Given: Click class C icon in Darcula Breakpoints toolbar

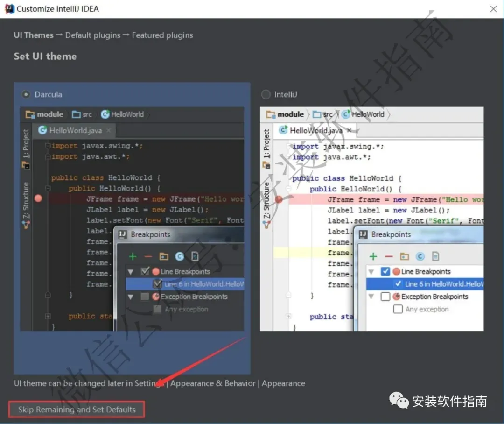Looking at the screenshot, I should (179, 256).
